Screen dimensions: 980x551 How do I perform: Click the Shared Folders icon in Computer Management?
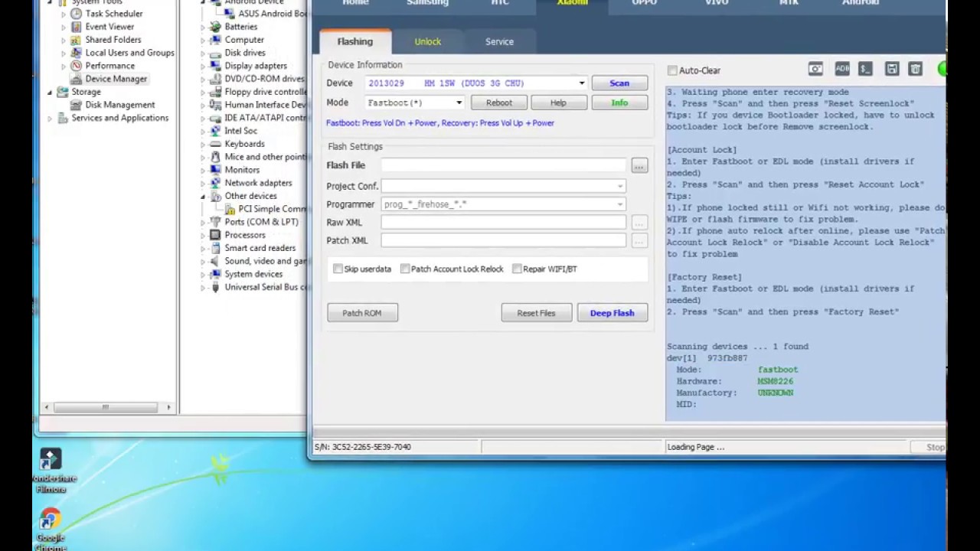coord(76,40)
